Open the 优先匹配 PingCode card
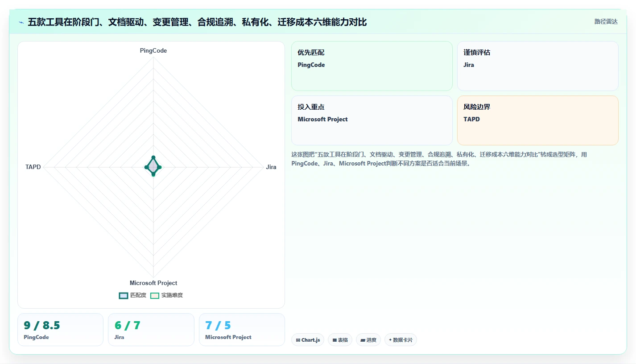The image size is (636, 364). [x=372, y=66]
